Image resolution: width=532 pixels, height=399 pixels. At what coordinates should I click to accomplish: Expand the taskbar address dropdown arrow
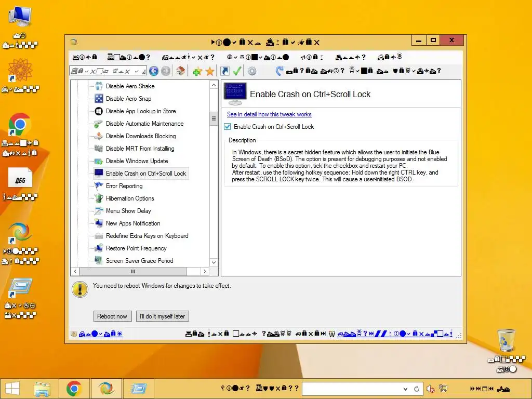click(x=405, y=389)
